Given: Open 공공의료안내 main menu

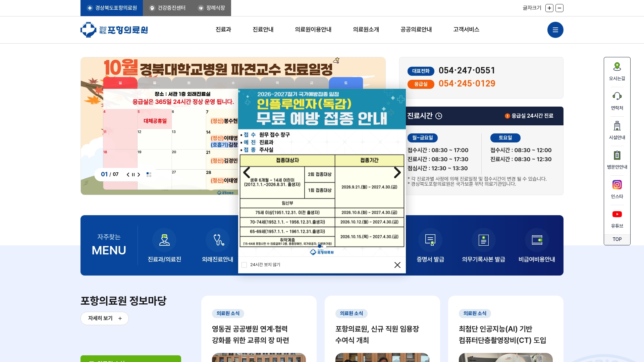Looking at the screenshot, I should pyautogui.click(x=416, y=29).
